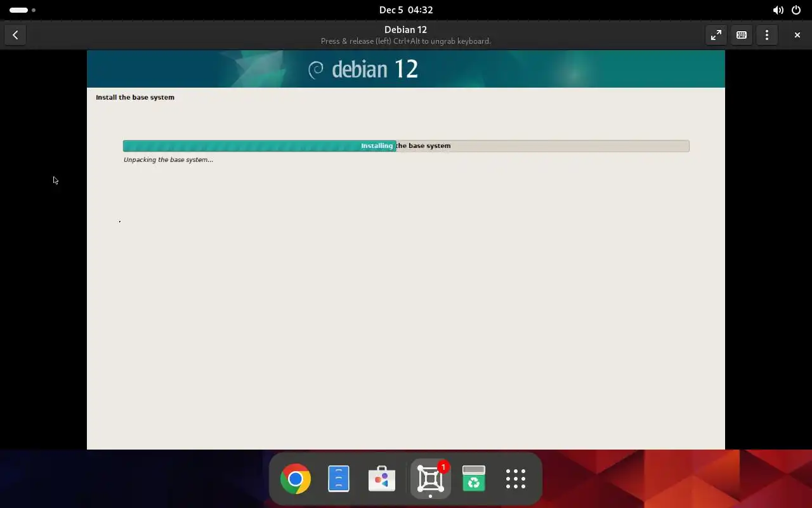Toggle fullscreen for the Debian 12 VM

(716, 35)
